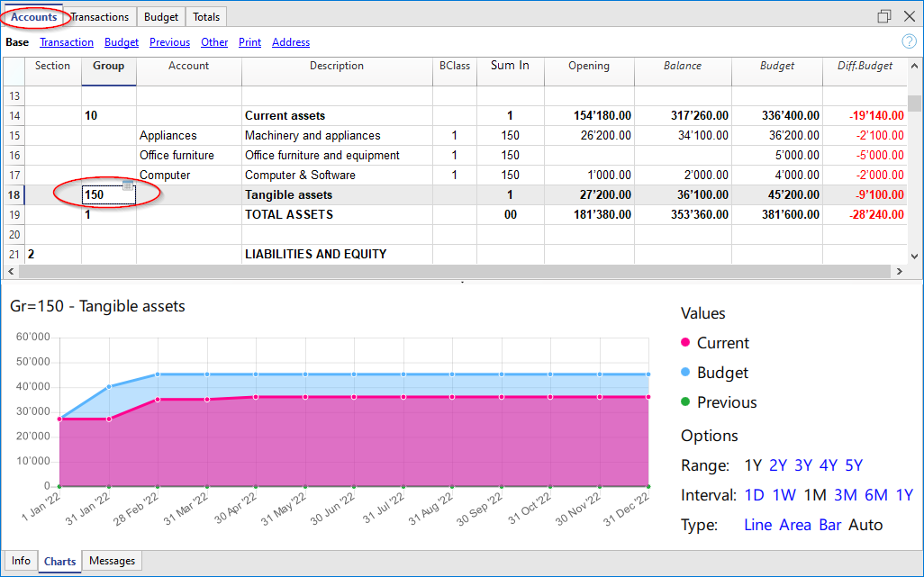Set chart range to 3Y

(803, 465)
